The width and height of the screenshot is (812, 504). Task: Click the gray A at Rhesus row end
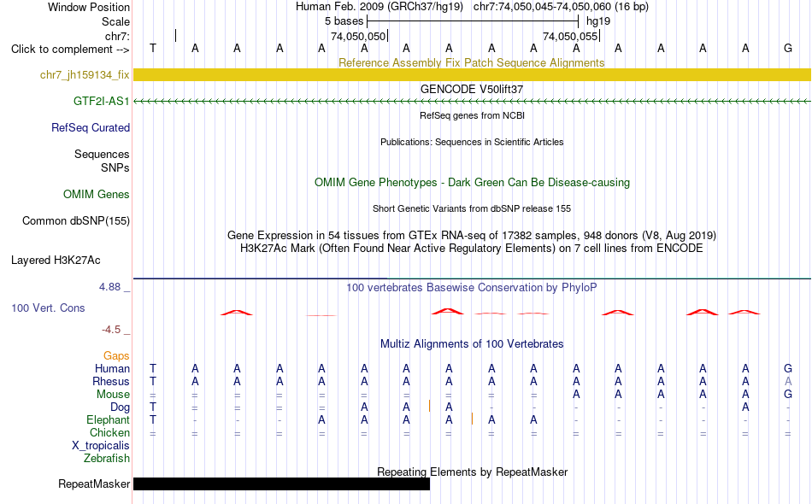[x=788, y=381]
